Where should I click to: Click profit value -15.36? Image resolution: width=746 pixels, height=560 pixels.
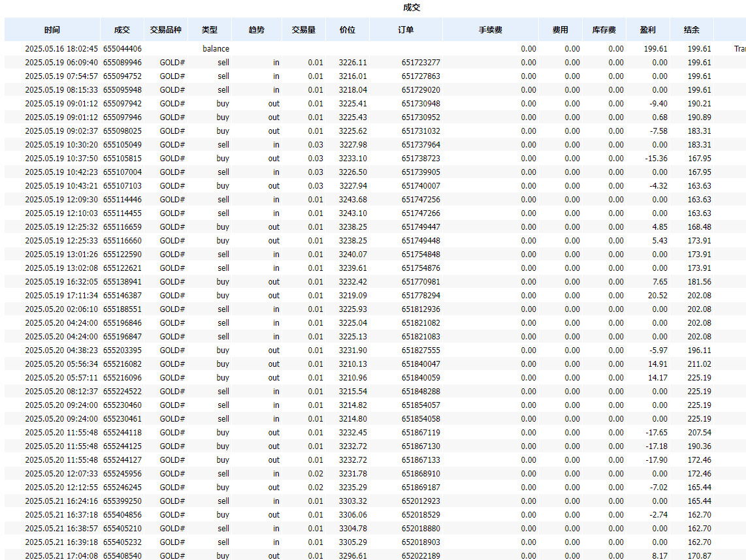click(656, 159)
